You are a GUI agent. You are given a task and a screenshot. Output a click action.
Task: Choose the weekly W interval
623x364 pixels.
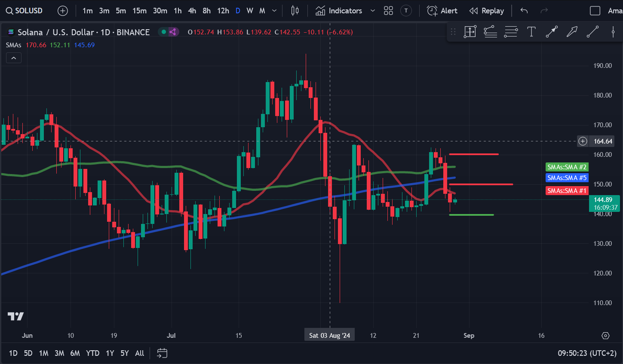pyautogui.click(x=250, y=11)
